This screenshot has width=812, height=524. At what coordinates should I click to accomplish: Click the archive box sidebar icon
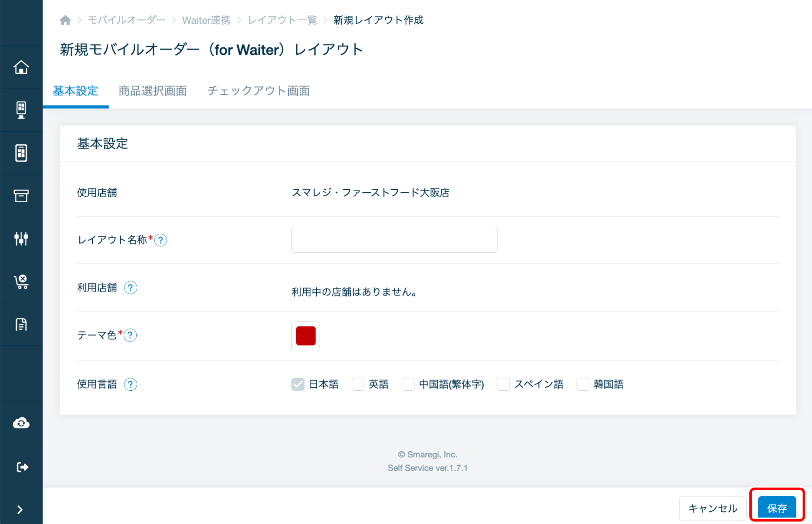click(21, 196)
